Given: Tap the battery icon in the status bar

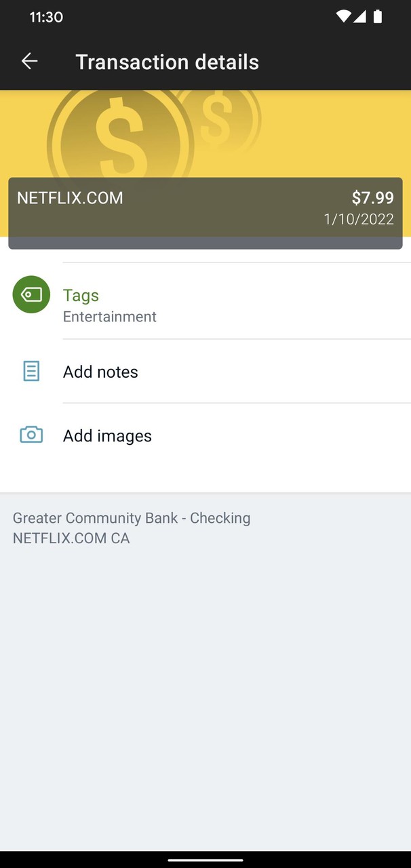Looking at the screenshot, I should click(x=378, y=17).
